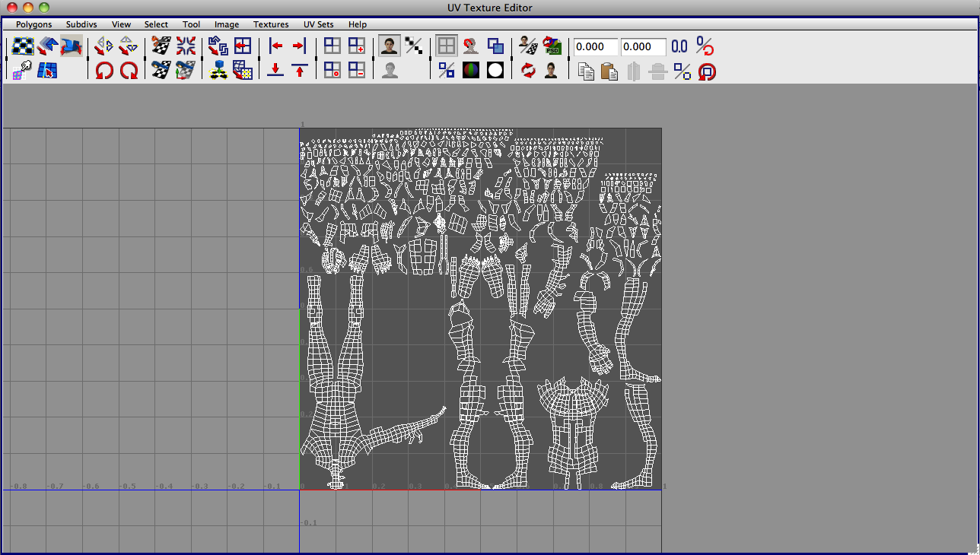Cut UVs along selected edges
This screenshot has width=980, height=555.
(x=160, y=44)
